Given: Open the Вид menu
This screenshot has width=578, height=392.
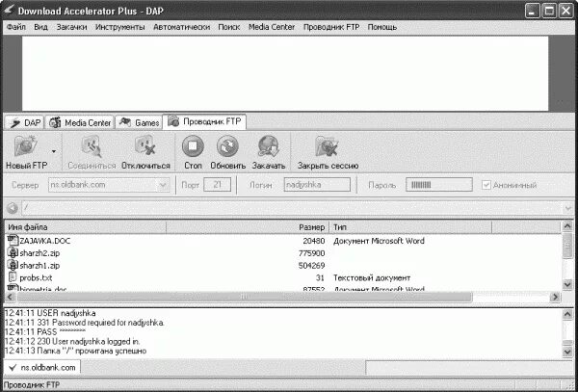Looking at the screenshot, I should click(40, 27).
